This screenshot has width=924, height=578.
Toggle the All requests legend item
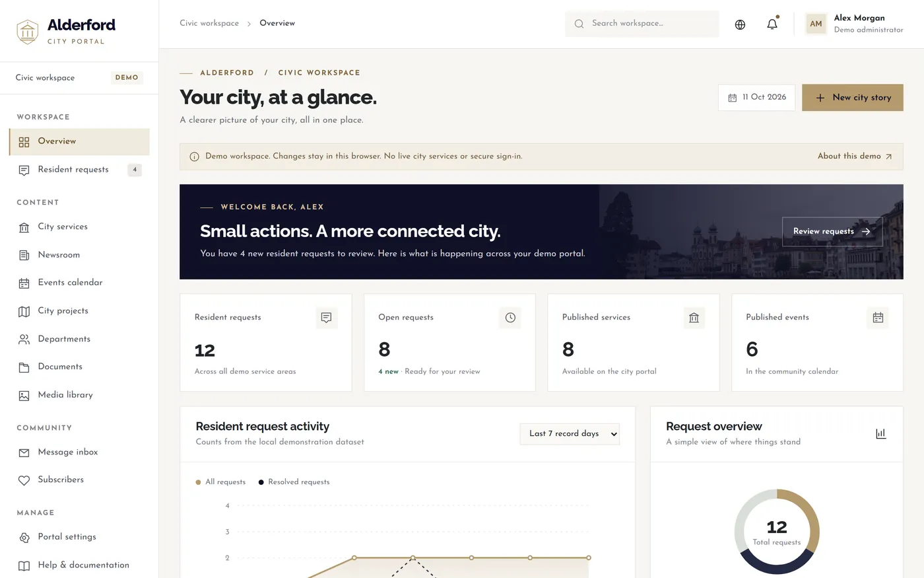(220, 482)
